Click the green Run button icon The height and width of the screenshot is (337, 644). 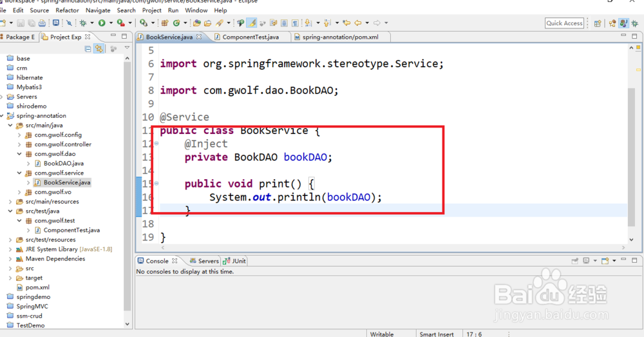[102, 23]
